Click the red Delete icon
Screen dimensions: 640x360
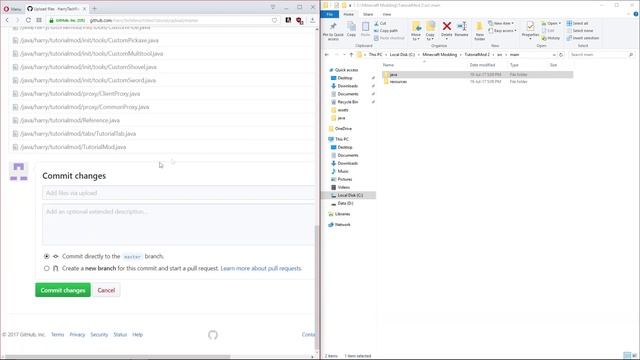[x=447, y=29]
